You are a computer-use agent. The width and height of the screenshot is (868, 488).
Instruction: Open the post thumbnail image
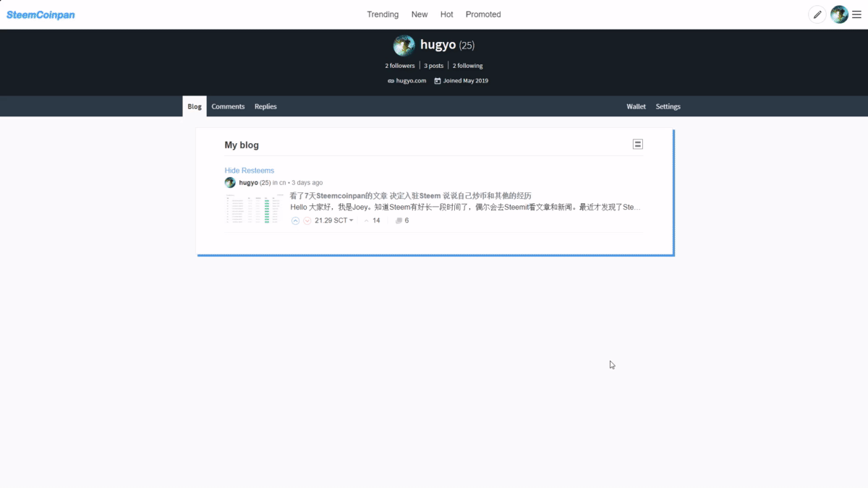tap(255, 208)
